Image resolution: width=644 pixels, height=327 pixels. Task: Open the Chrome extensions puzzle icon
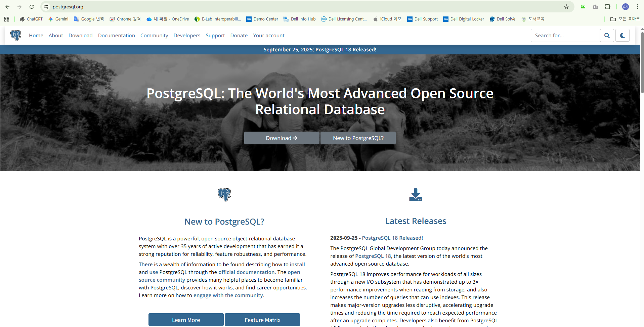pos(607,7)
